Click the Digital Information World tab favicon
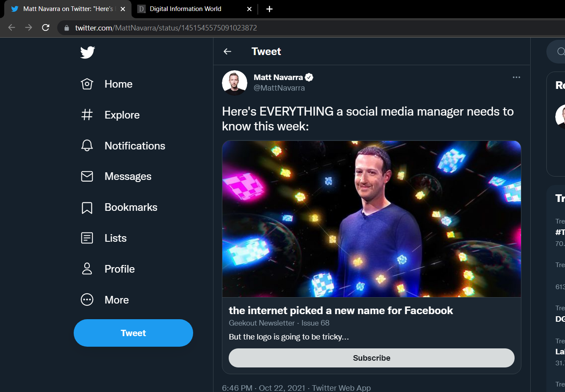Viewport: 565px width, 392px height. pyautogui.click(x=141, y=9)
